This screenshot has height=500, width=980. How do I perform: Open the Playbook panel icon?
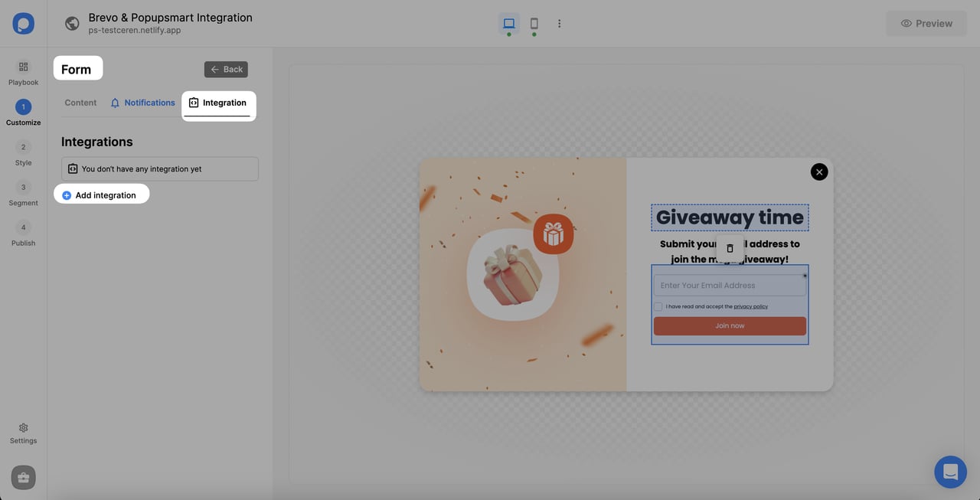point(23,67)
